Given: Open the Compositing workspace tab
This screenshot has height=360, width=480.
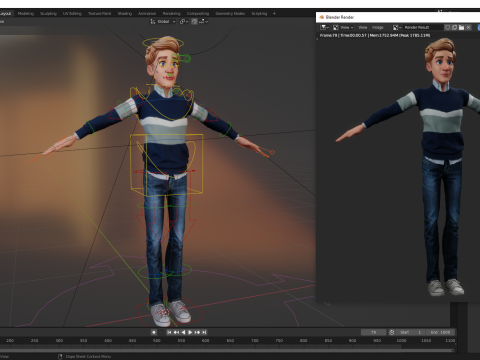Looking at the screenshot, I should pyautogui.click(x=198, y=14).
